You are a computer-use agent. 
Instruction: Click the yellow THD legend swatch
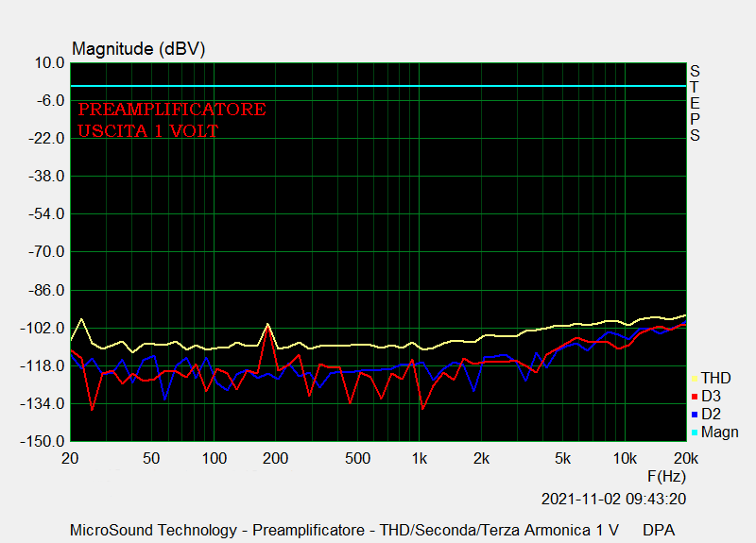click(695, 380)
